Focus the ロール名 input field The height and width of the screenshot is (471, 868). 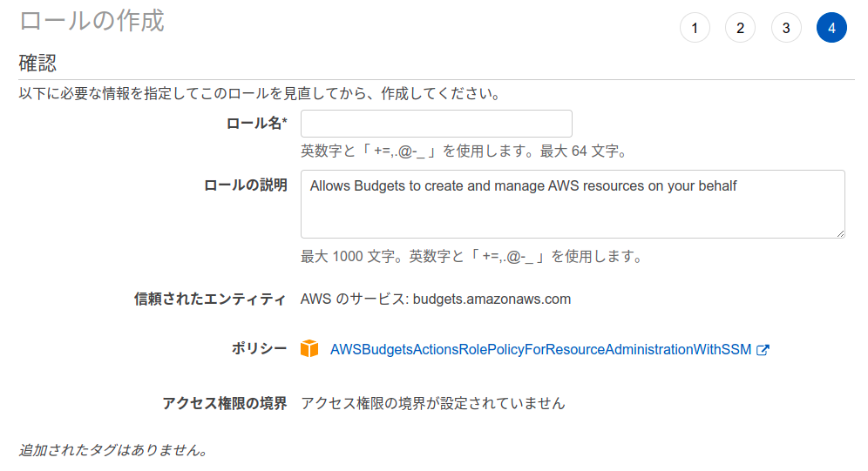click(436, 124)
